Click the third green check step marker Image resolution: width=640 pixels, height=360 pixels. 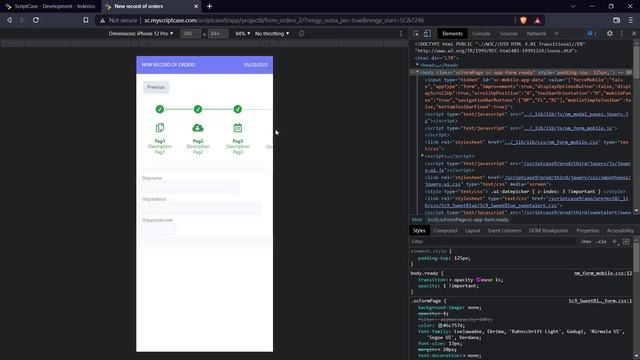[238, 109]
